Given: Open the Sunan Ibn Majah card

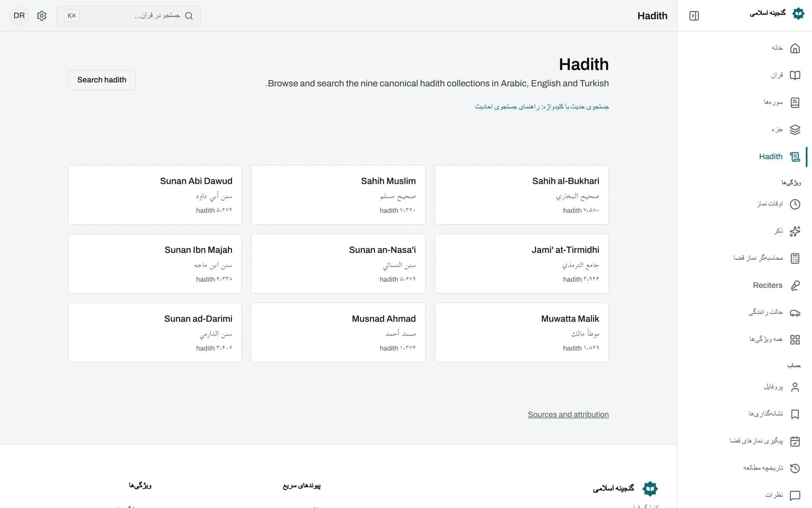Looking at the screenshot, I should (x=155, y=264).
